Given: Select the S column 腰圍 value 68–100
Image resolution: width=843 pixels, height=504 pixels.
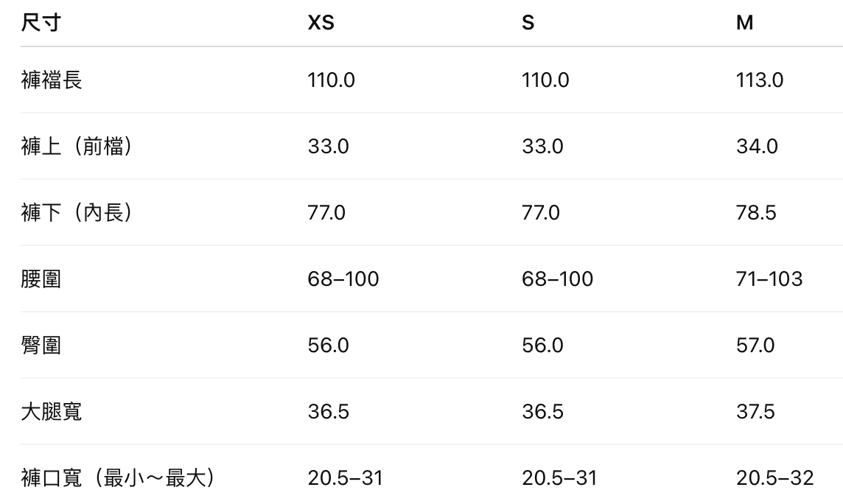Looking at the screenshot, I should 557,279.
